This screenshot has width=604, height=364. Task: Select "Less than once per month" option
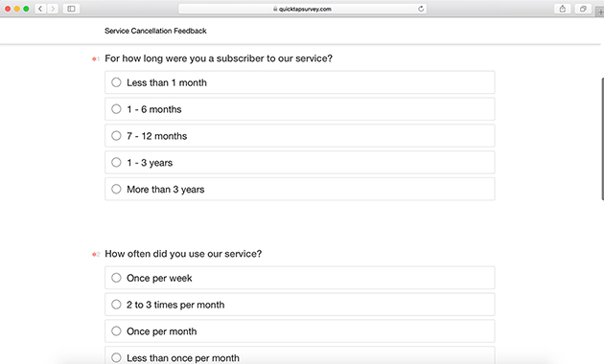pos(116,357)
